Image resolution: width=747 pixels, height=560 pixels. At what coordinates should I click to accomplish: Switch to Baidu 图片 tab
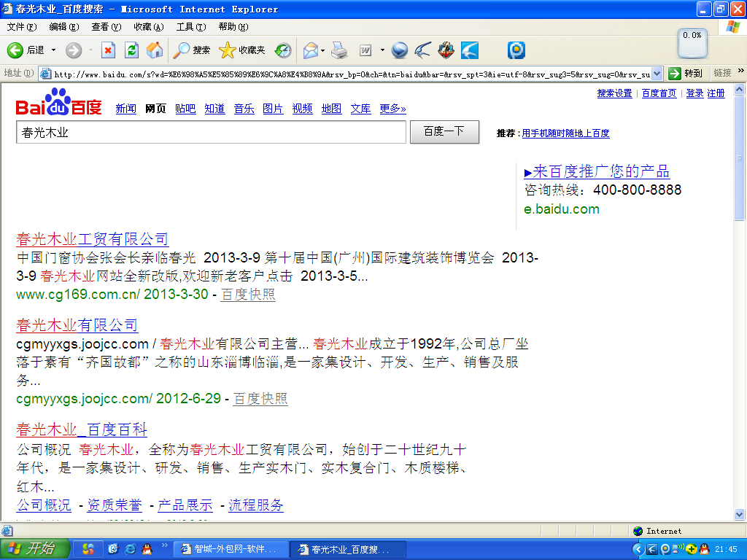(x=273, y=109)
